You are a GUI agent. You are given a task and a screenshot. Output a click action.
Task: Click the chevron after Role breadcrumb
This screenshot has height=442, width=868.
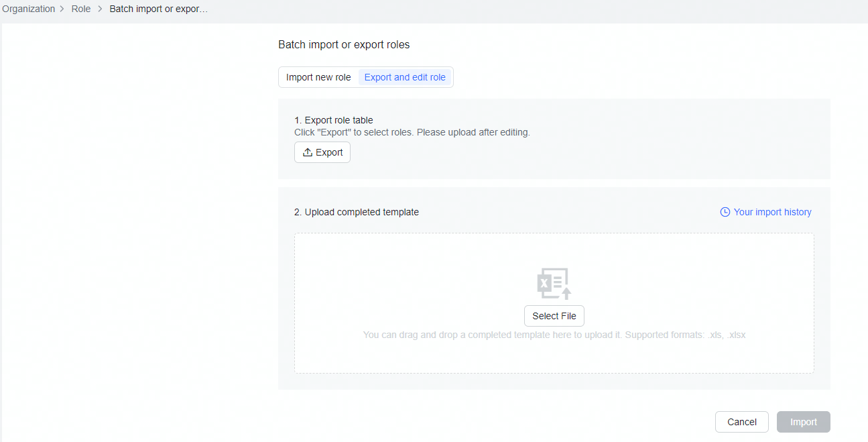[99, 8]
